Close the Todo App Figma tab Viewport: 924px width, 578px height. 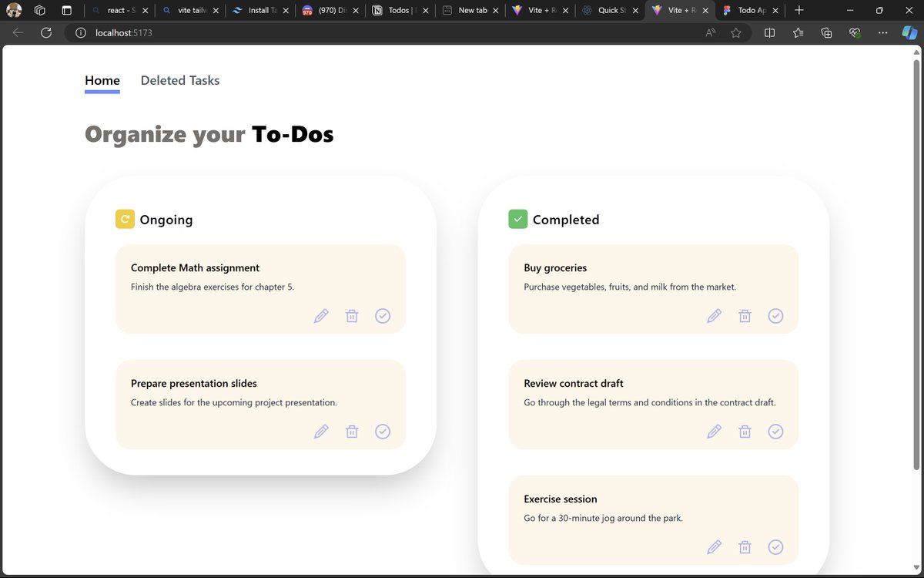tap(776, 11)
